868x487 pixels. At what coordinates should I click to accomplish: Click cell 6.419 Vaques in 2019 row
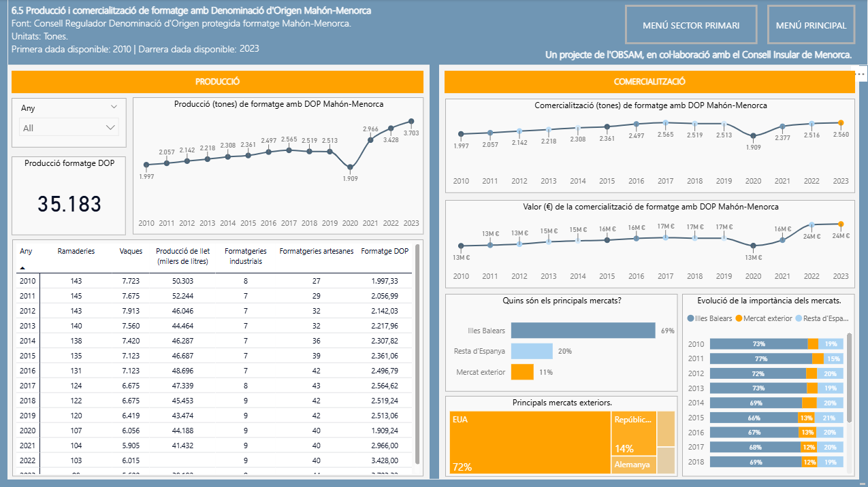point(131,416)
